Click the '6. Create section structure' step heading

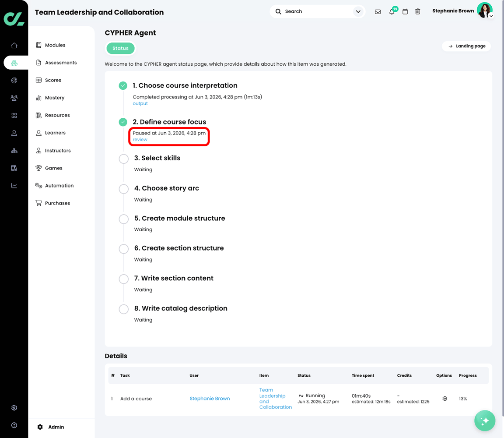[179, 248]
